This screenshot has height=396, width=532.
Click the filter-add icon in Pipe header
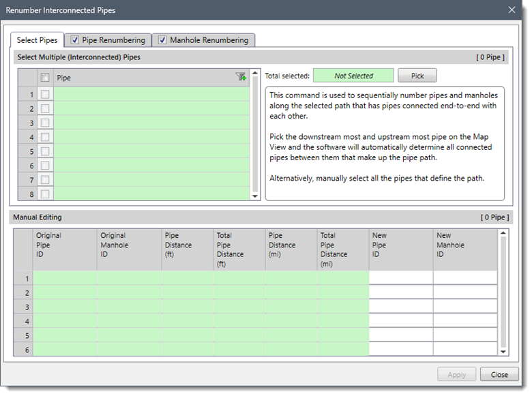(241, 77)
